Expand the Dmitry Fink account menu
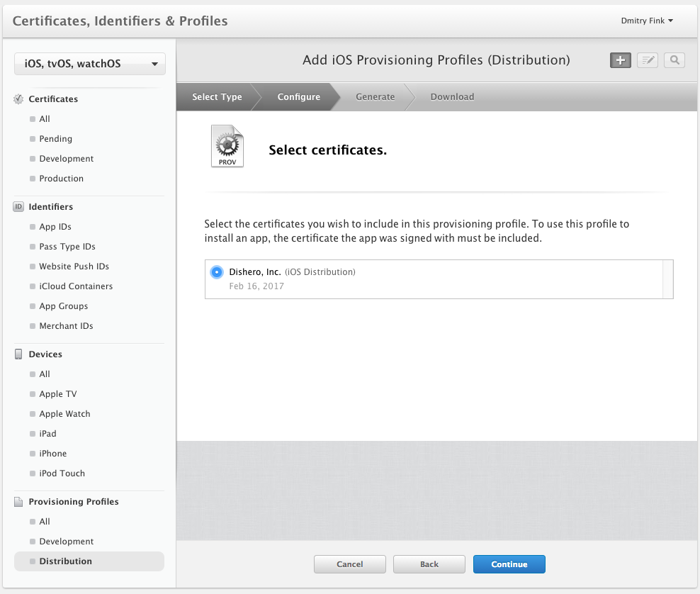This screenshot has height=594, width=700. click(647, 21)
